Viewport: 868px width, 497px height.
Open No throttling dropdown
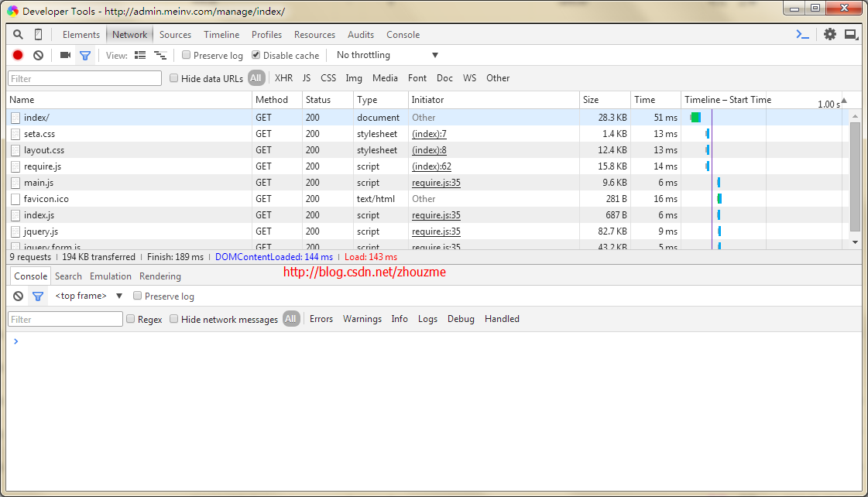click(x=387, y=55)
